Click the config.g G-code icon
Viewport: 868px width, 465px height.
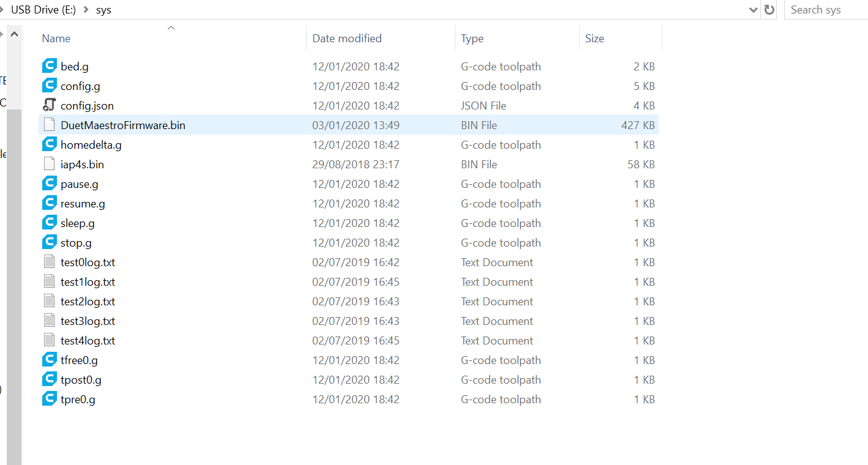tap(50, 86)
